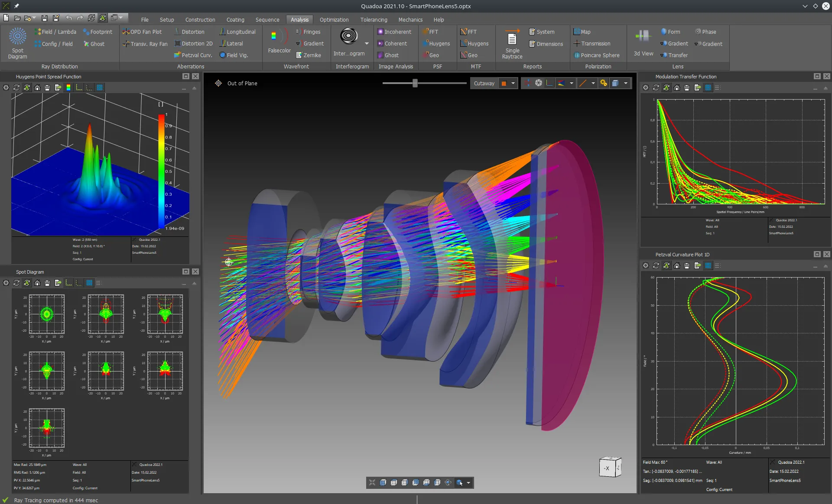Image resolution: width=832 pixels, height=504 pixels.
Task: Expand render mode dropdown in bottom 3D toolbar
Action: click(x=468, y=483)
